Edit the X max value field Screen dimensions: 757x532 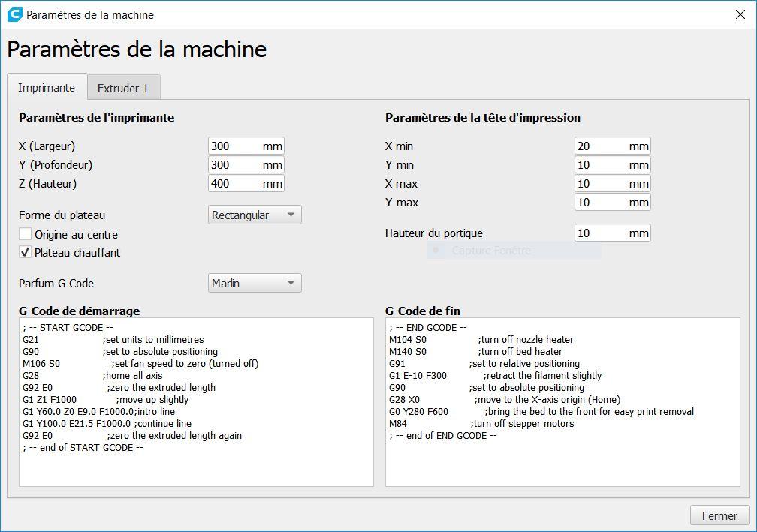click(x=613, y=184)
